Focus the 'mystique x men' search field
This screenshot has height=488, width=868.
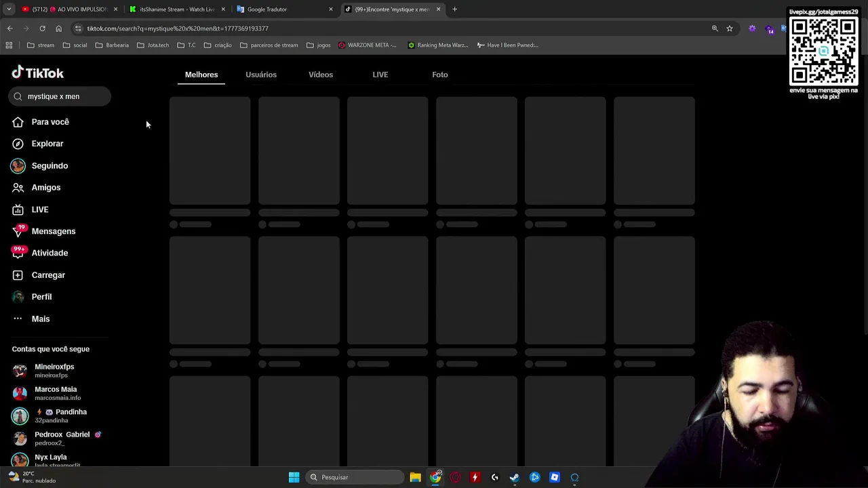[x=60, y=96]
